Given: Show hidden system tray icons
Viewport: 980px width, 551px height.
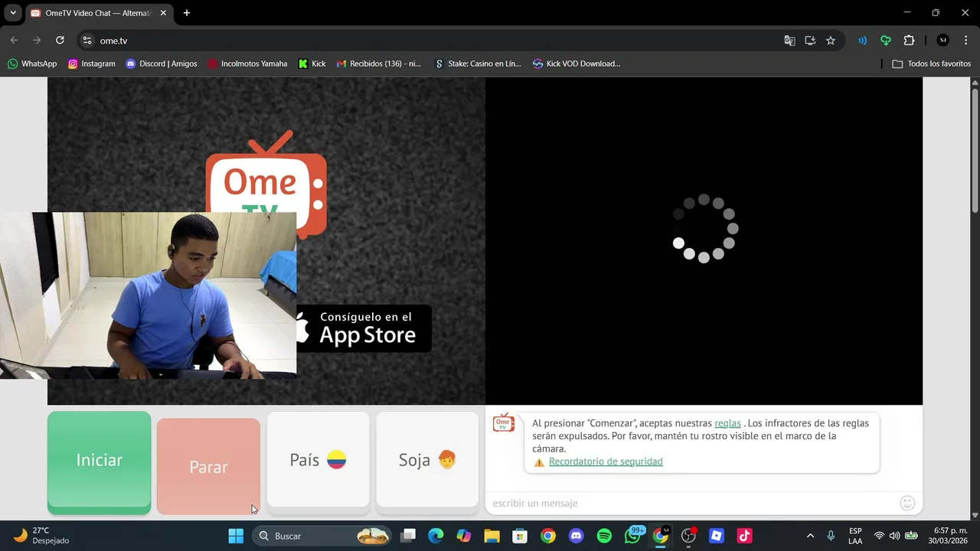Looking at the screenshot, I should click(810, 536).
